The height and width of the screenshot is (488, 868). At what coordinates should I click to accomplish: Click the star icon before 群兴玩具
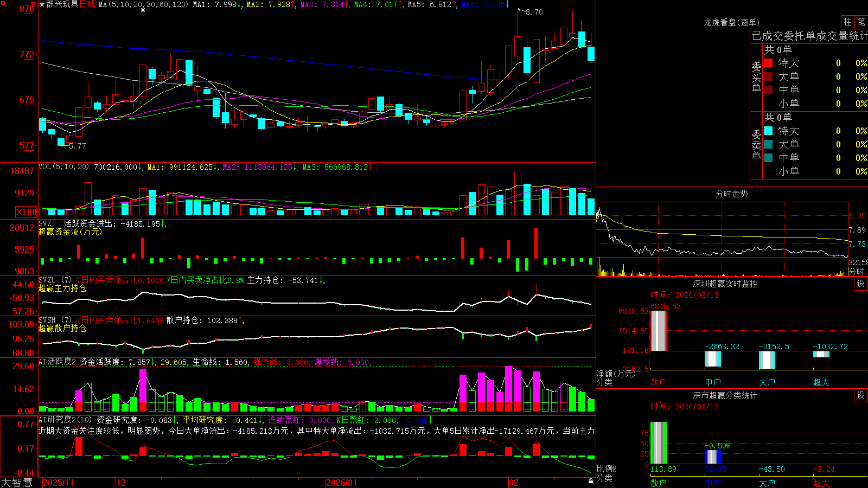point(42,4)
